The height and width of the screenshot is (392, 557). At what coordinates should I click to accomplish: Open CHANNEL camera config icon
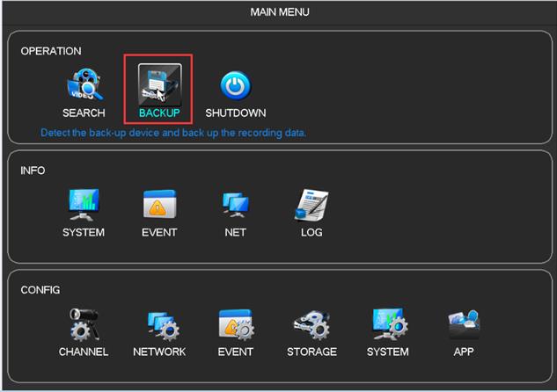84,324
